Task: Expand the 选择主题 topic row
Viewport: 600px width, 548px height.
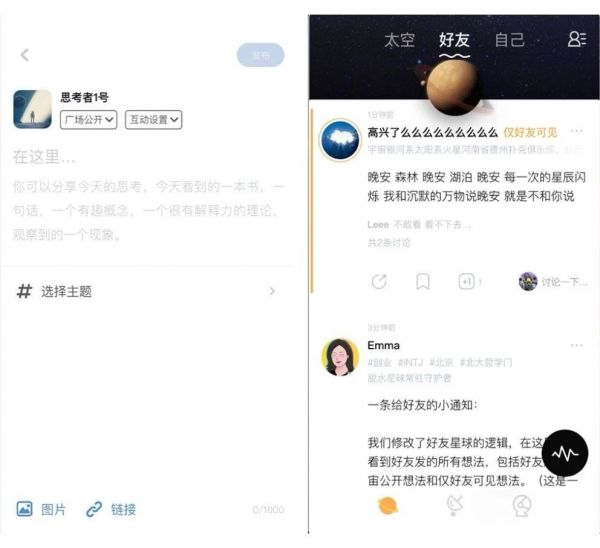Action: point(147,292)
